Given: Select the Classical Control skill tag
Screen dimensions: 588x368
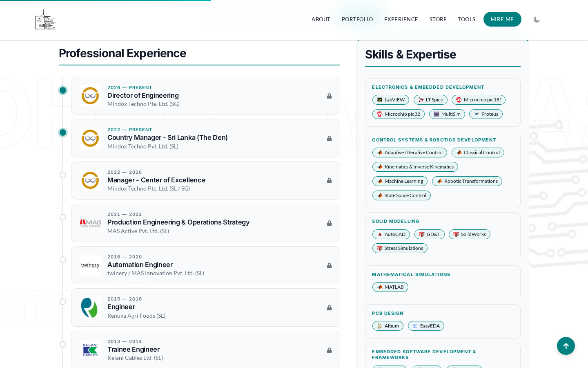Looking at the screenshot, I should 478,153.
